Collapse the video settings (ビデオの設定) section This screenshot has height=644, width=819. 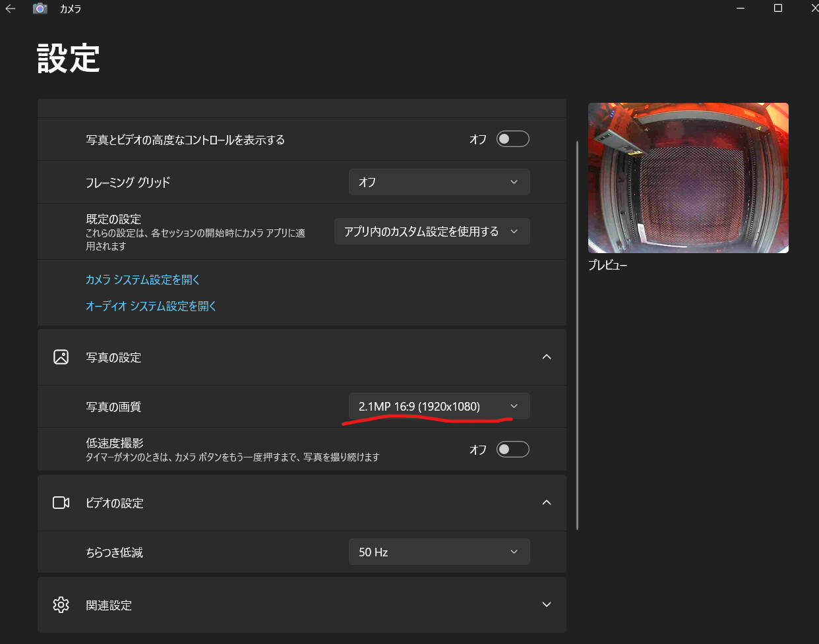tap(546, 503)
